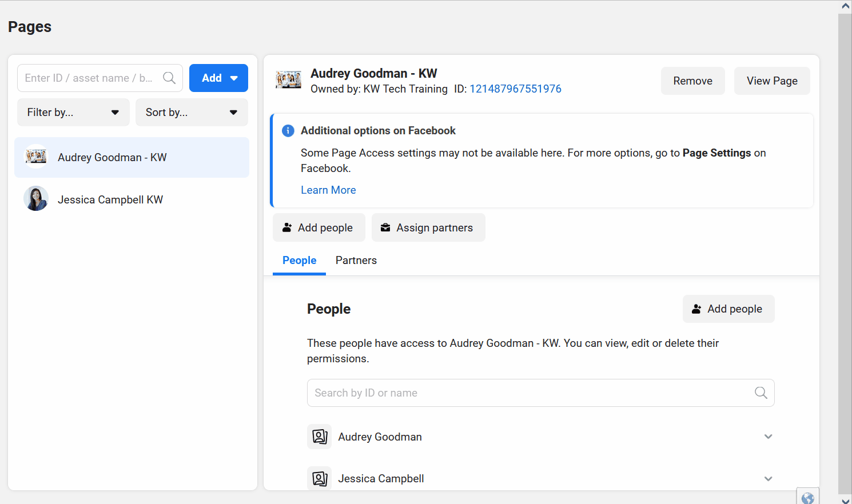Click the info icon beside Additional options

tap(288, 130)
